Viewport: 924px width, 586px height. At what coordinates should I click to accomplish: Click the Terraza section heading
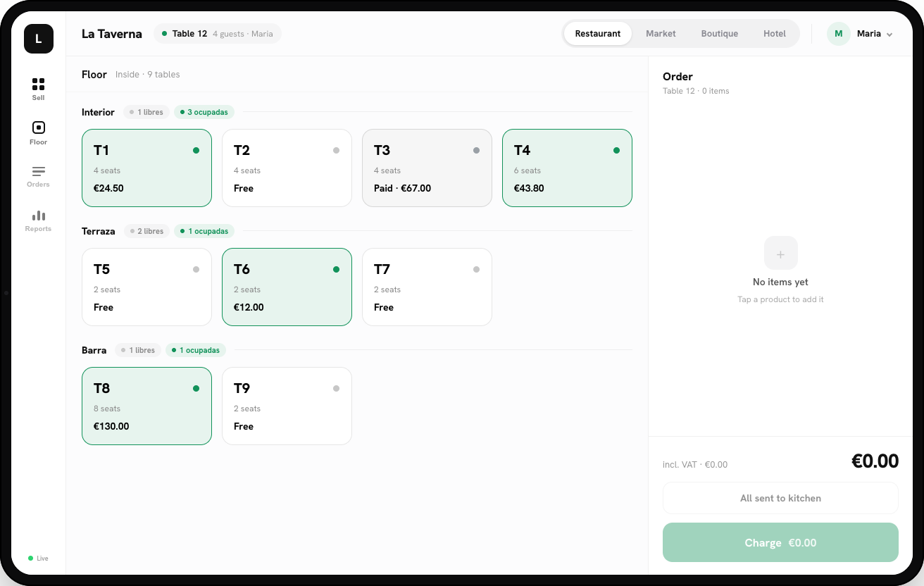pos(99,231)
